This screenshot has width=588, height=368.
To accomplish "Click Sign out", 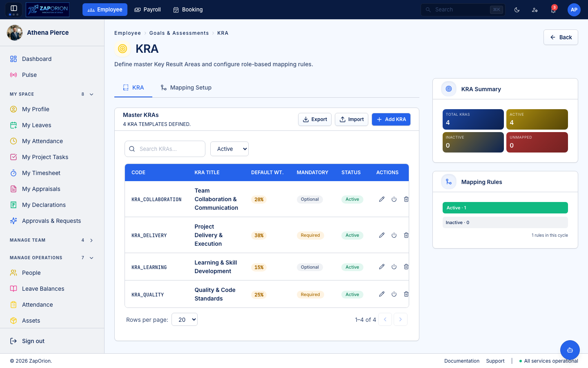I will click(27, 341).
